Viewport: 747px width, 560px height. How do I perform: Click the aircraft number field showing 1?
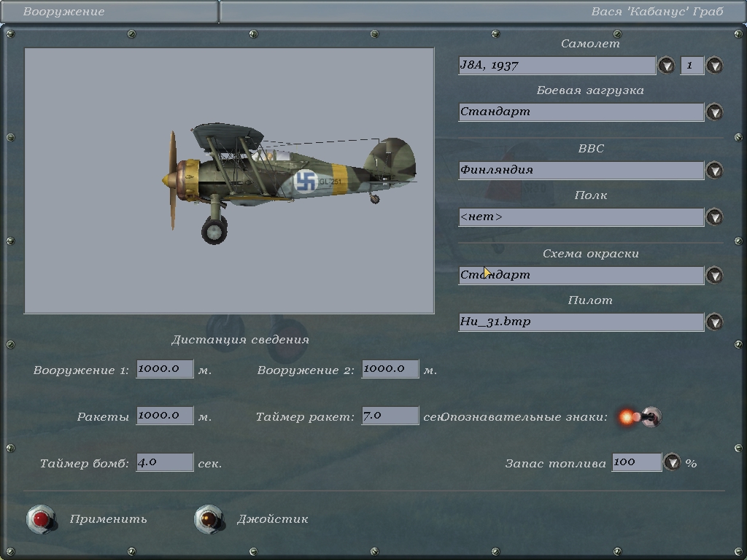click(692, 65)
